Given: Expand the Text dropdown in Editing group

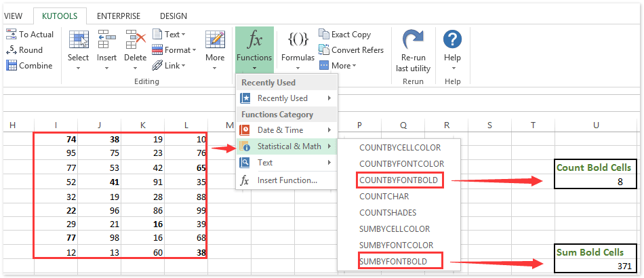Looking at the screenshot, I should coord(168,34).
